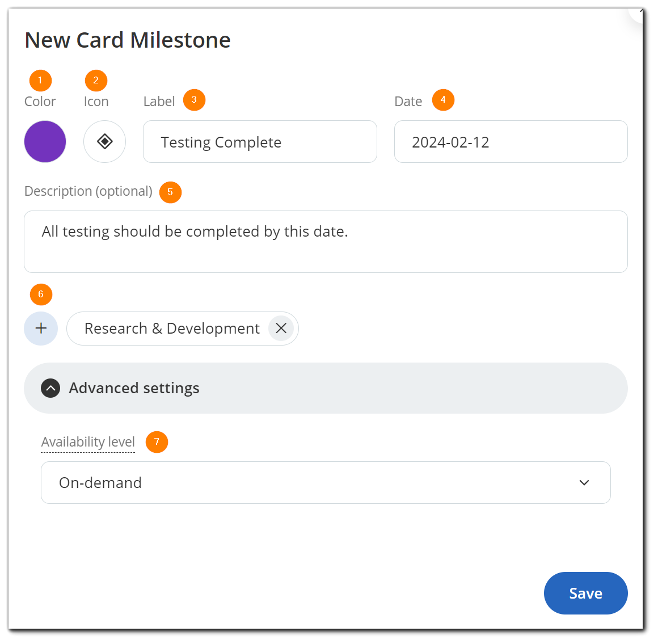Screen dimensions: 658x644
Task: Click orange badge 2 above Icon
Action: pyautogui.click(x=96, y=80)
